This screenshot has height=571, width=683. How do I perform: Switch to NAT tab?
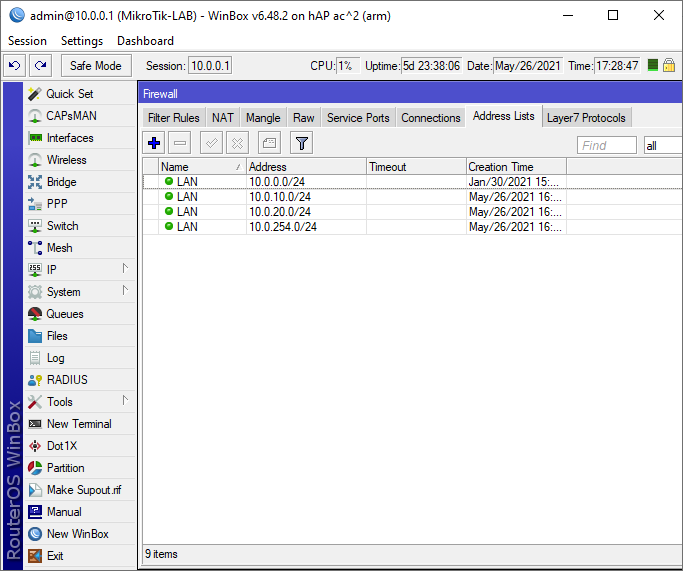pos(223,118)
